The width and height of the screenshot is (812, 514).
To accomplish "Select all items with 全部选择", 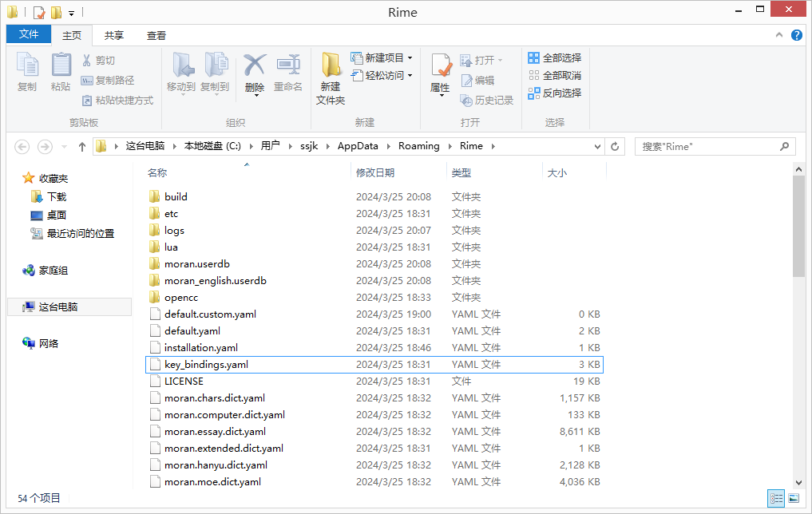I will click(x=555, y=57).
